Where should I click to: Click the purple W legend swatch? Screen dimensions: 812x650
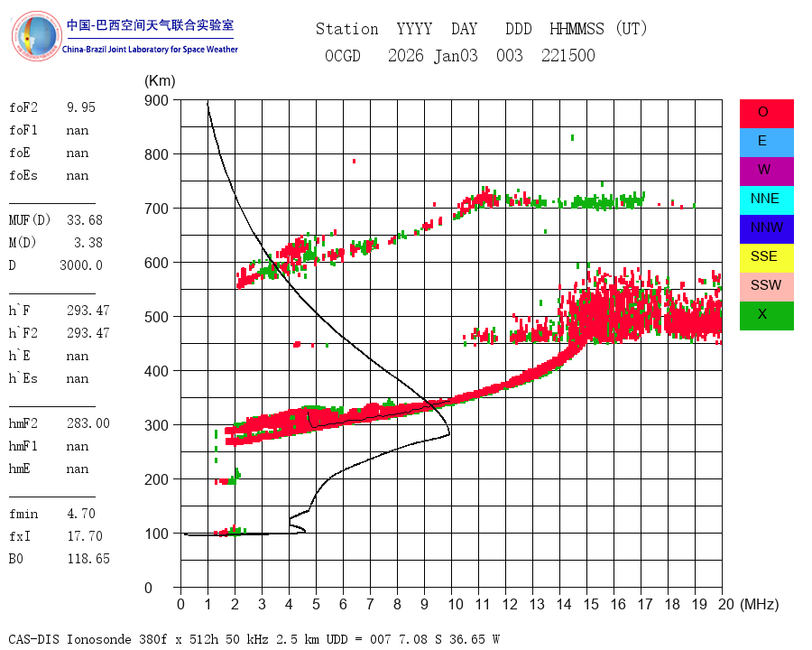coord(766,172)
